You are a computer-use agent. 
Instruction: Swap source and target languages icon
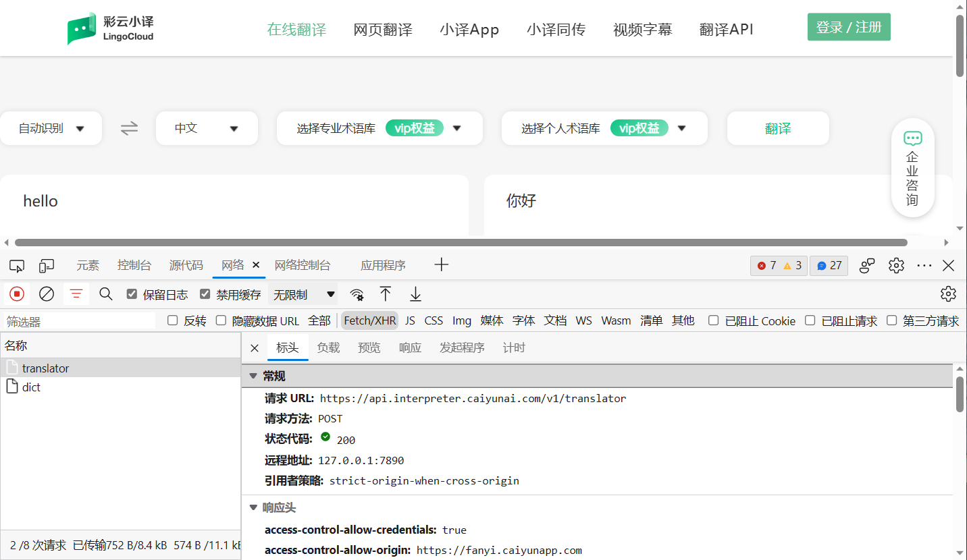tap(129, 128)
